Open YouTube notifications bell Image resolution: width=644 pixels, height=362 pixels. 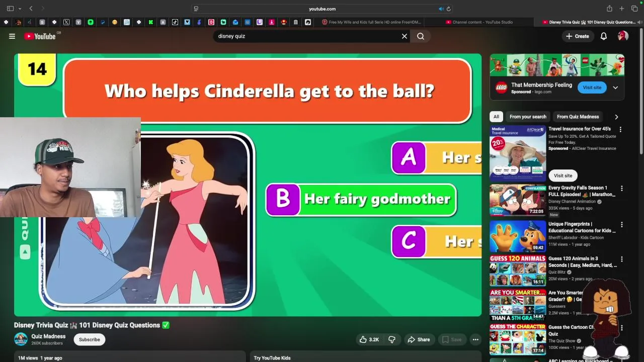[x=604, y=36]
